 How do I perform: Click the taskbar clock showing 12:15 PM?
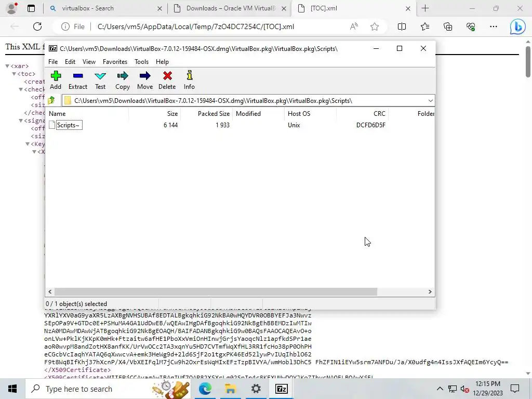(487, 389)
